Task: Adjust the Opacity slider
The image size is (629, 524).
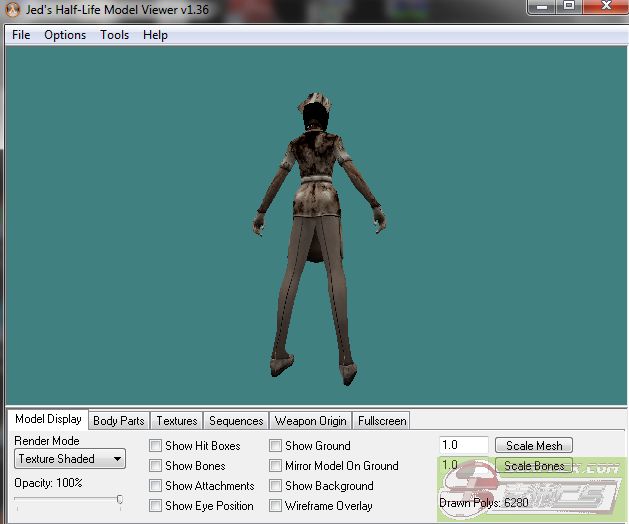Action: (x=120, y=499)
